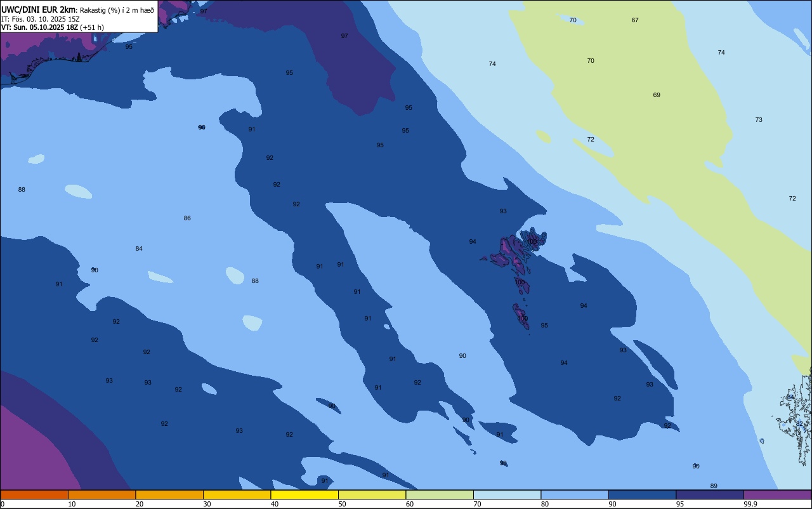The width and height of the screenshot is (812, 509).
Task: Click the 60–70 light green legend swatch
Action: point(440,494)
